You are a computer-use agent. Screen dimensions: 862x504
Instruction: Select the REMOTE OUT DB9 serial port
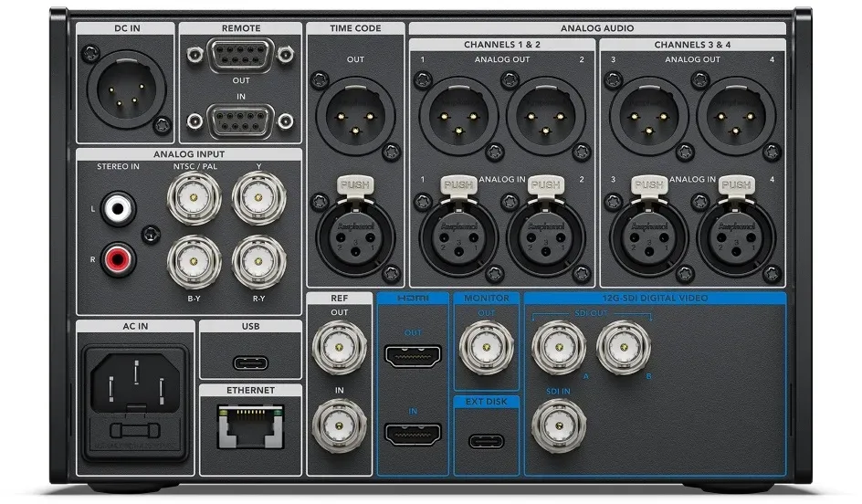241,55
